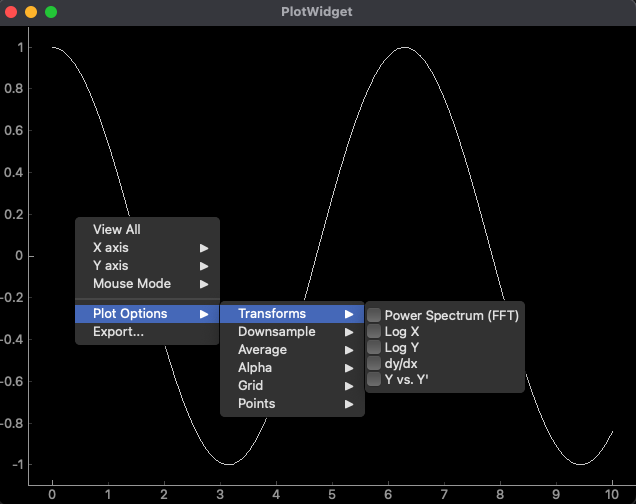Minimize the PlotWidget window with yellow button
The height and width of the screenshot is (504, 636).
coord(31,12)
